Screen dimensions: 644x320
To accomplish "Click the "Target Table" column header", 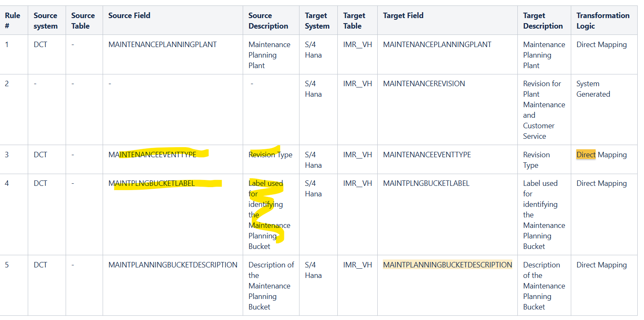I will [354, 21].
